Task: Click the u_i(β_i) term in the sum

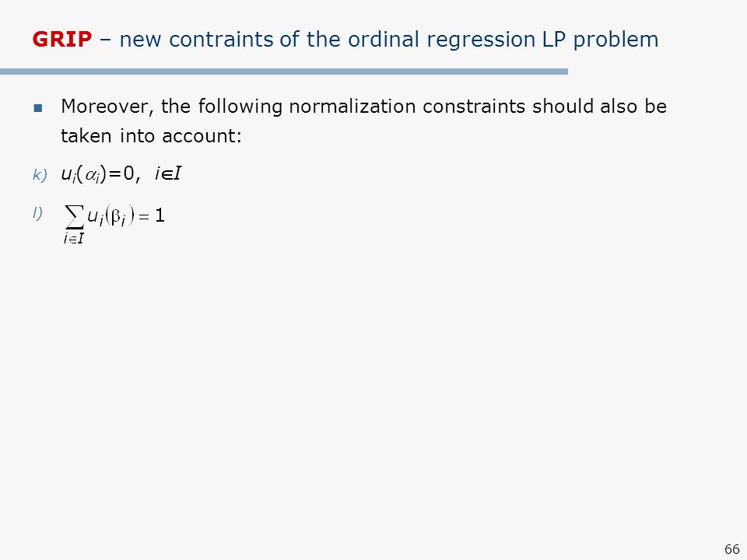Action: click(110, 217)
